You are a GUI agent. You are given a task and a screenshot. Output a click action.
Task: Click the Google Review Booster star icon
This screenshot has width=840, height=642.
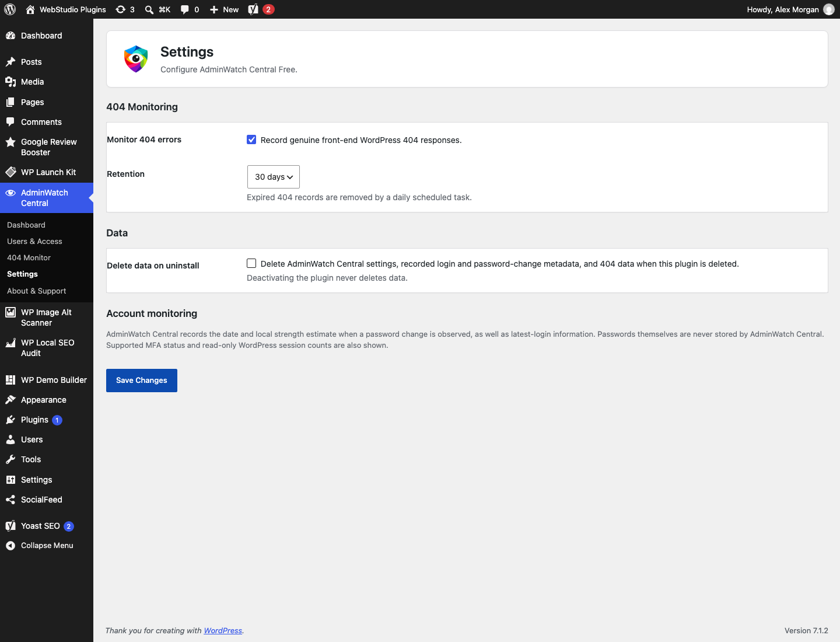click(10, 142)
